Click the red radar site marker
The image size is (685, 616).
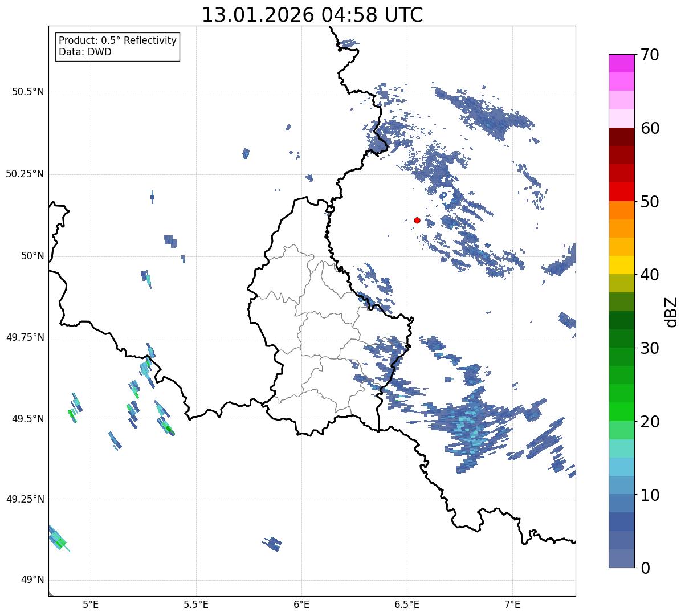click(x=417, y=220)
